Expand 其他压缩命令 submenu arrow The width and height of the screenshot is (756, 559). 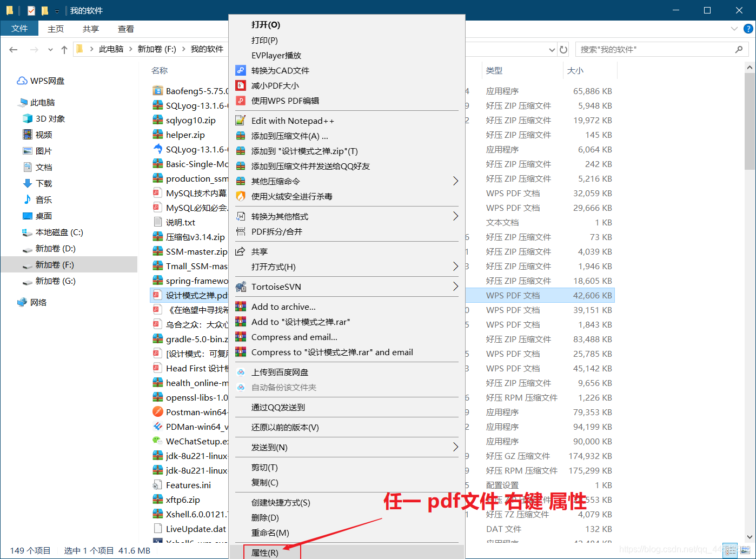(455, 181)
